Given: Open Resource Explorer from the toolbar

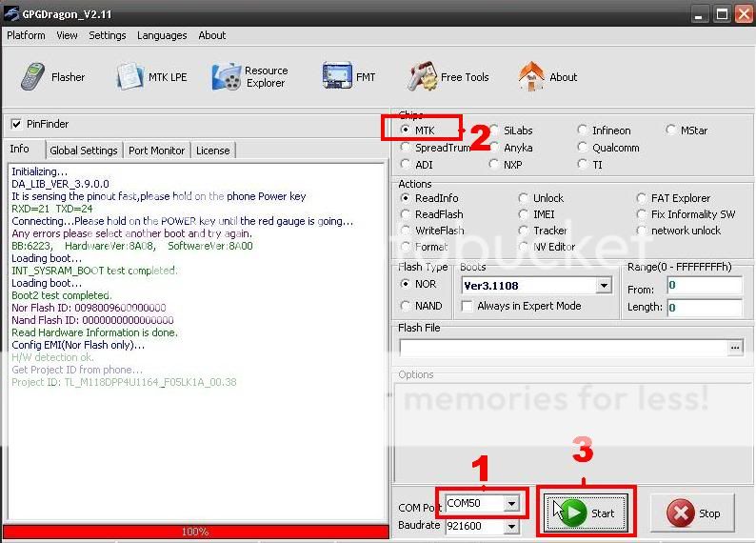Looking at the screenshot, I should pyautogui.click(x=250, y=77).
